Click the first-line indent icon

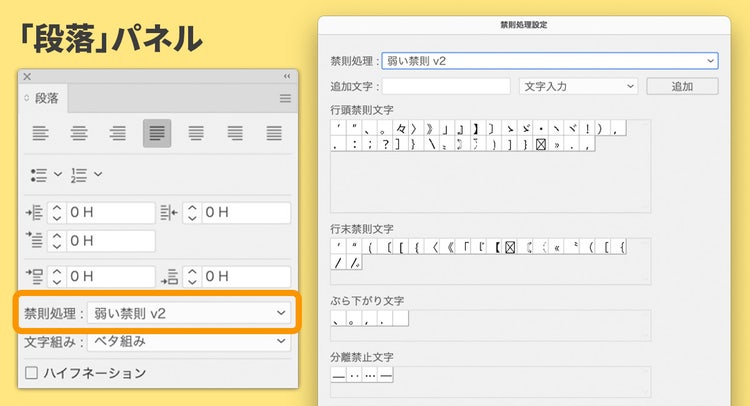point(34,240)
